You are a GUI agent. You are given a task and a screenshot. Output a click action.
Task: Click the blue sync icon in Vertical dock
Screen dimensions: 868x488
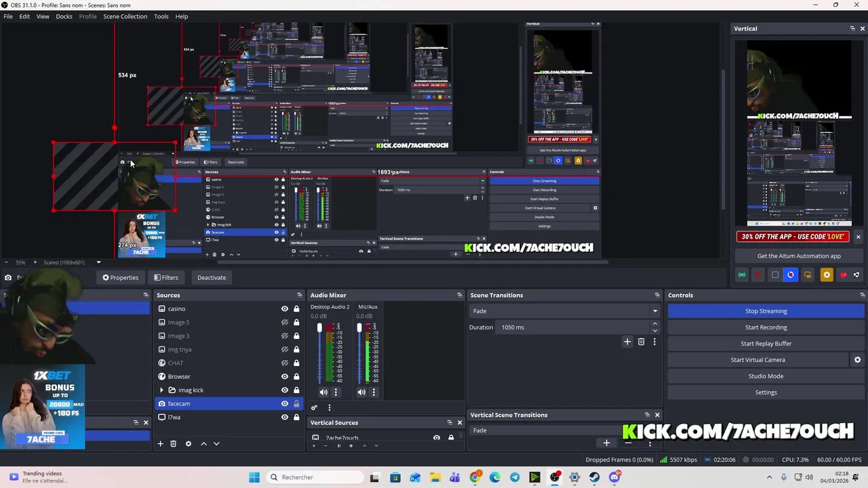coord(791,274)
